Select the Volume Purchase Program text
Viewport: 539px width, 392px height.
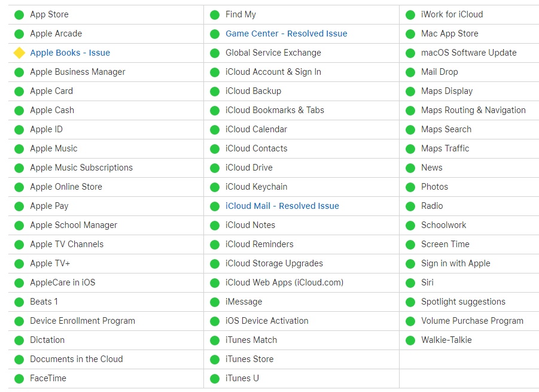coord(473,321)
